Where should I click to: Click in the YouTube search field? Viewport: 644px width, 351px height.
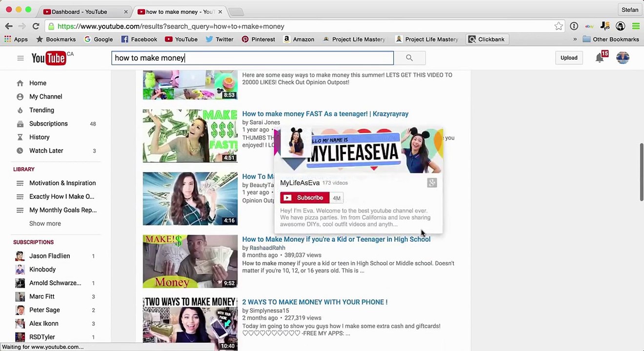click(x=252, y=58)
